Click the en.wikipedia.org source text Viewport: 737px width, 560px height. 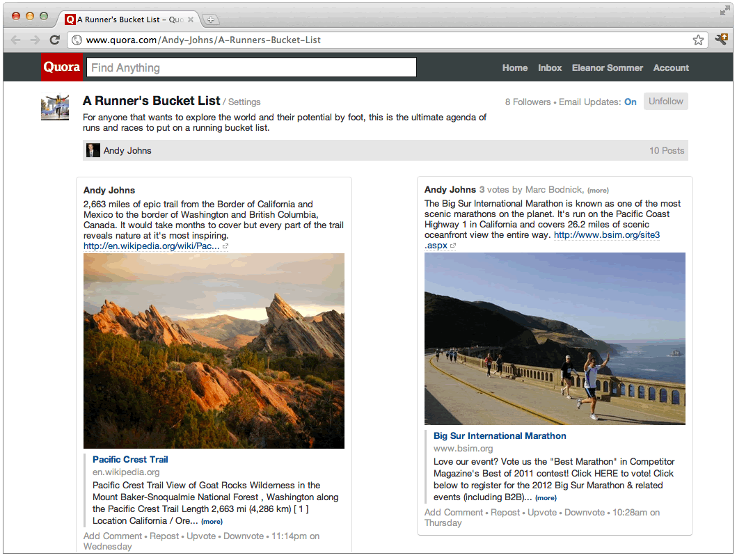pyautogui.click(x=126, y=472)
